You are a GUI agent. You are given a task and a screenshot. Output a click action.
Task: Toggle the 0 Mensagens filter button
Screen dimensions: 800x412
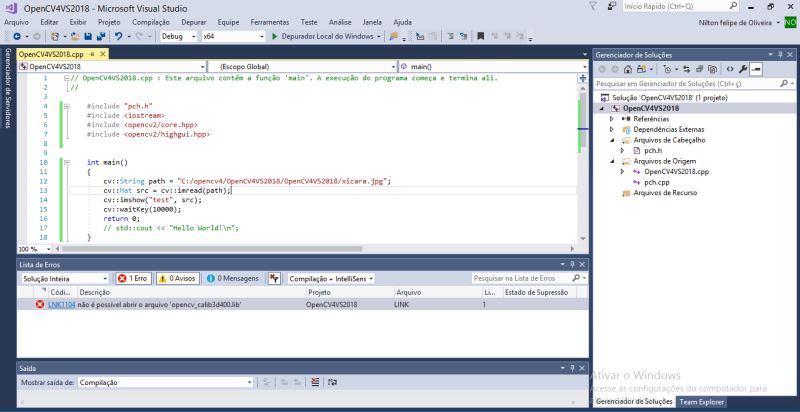[233, 278]
